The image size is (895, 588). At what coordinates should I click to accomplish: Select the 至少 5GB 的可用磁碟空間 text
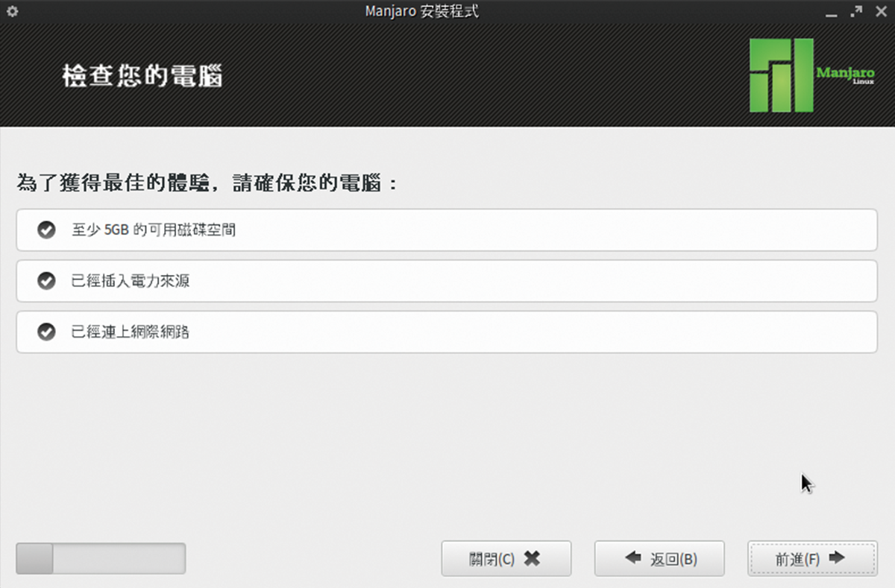[x=154, y=230]
